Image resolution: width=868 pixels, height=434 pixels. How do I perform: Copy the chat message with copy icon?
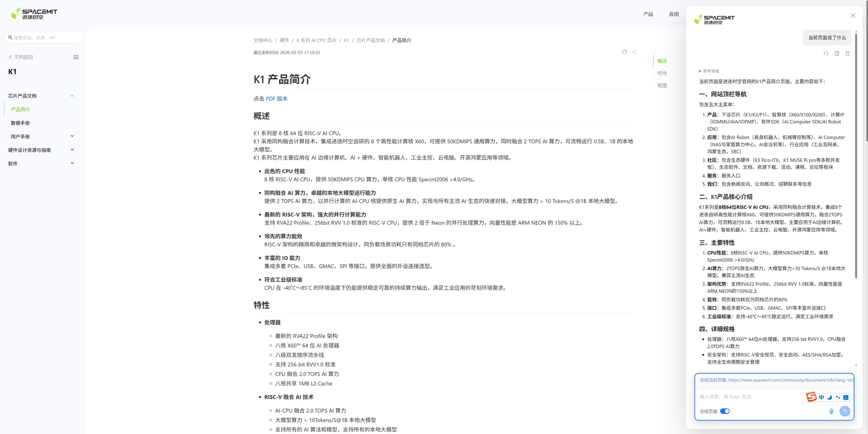pyautogui.click(x=837, y=53)
